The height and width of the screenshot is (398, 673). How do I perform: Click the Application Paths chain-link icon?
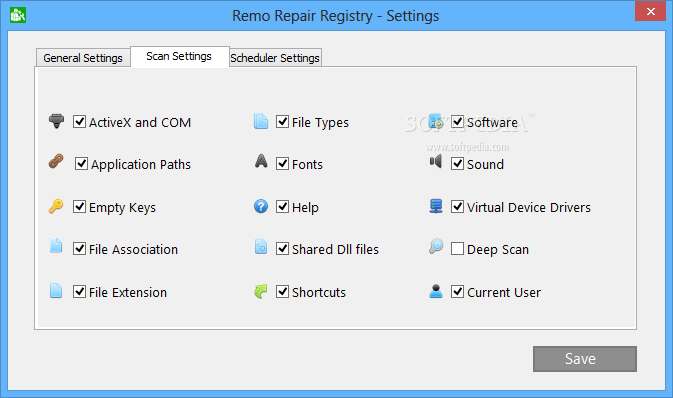(x=56, y=161)
